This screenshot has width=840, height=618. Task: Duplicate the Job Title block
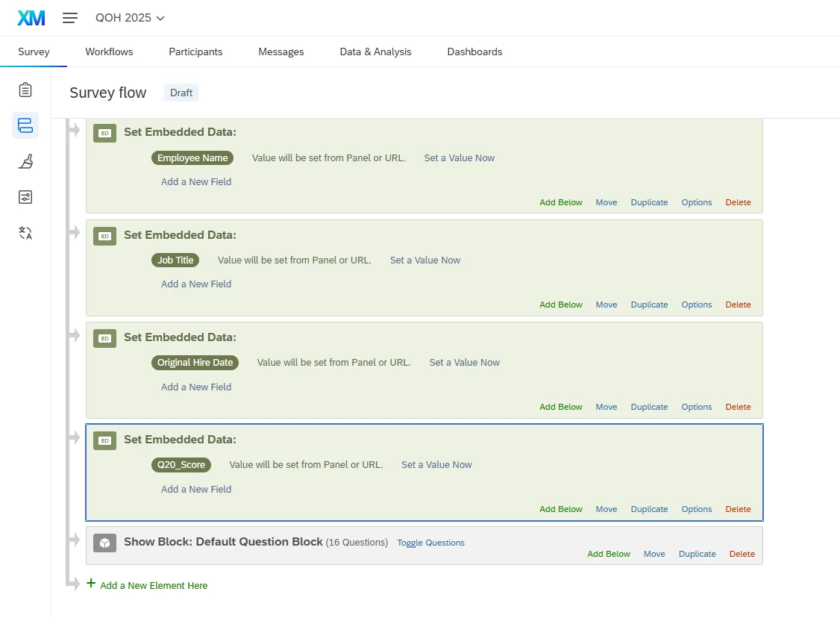pyautogui.click(x=649, y=305)
